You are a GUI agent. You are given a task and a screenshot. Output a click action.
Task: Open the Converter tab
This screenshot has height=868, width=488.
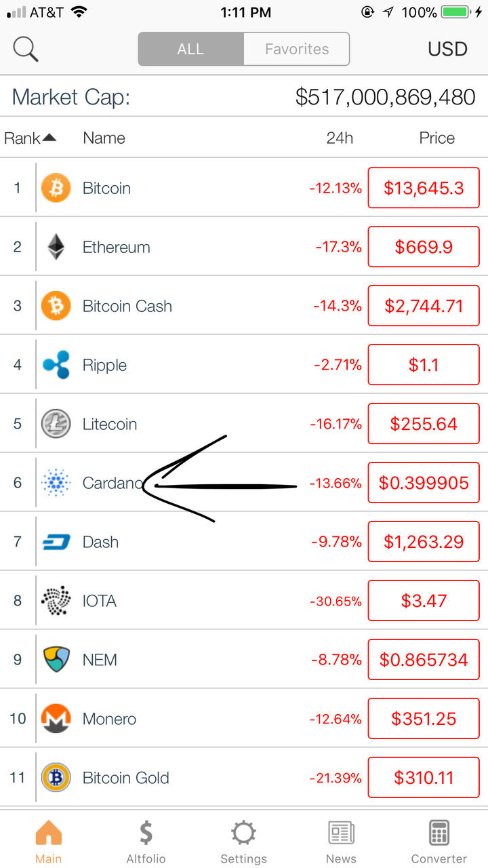(x=439, y=842)
